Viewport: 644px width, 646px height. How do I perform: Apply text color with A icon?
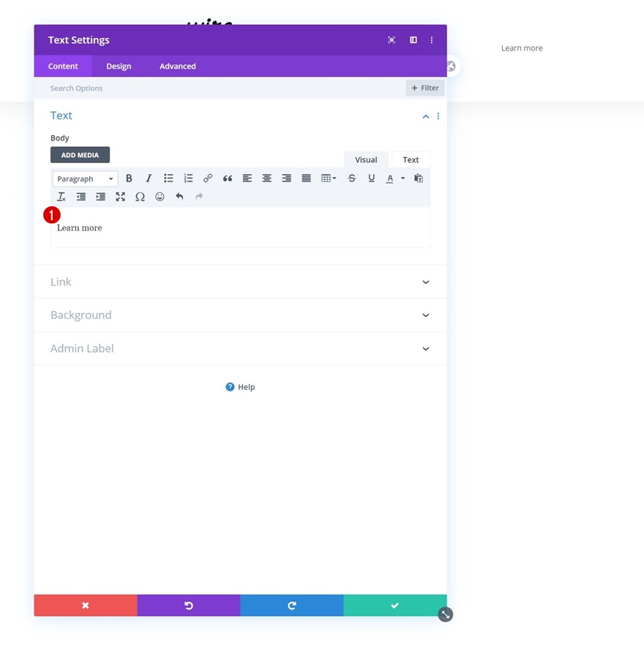pyautogui.click(x=390, y=179)
